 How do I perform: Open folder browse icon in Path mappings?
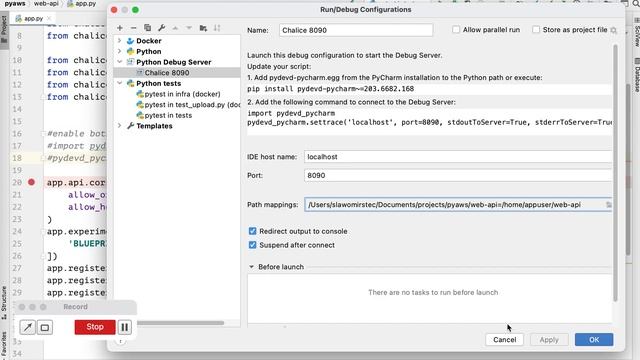point(608,204)
